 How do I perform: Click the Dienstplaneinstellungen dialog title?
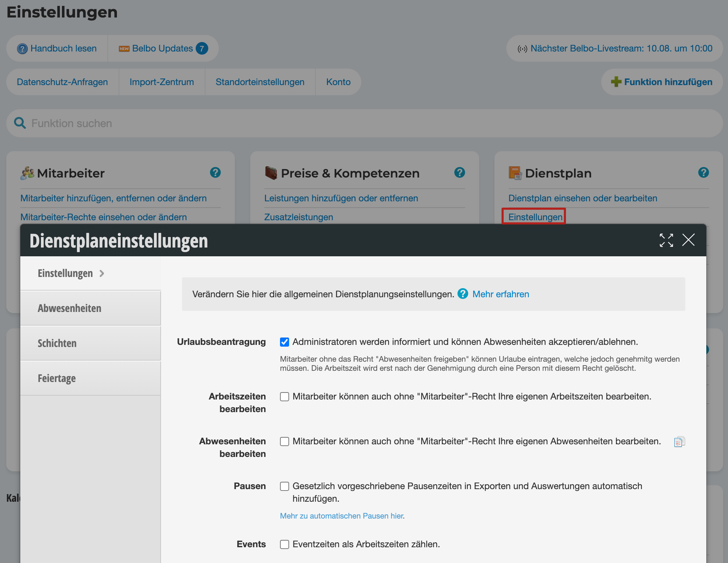119,241
